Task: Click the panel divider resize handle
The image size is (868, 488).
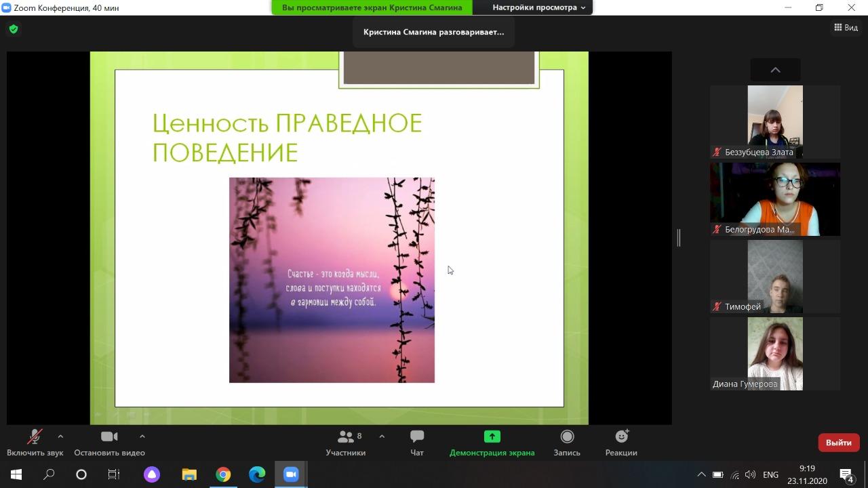Action: (x=678, y=237)
